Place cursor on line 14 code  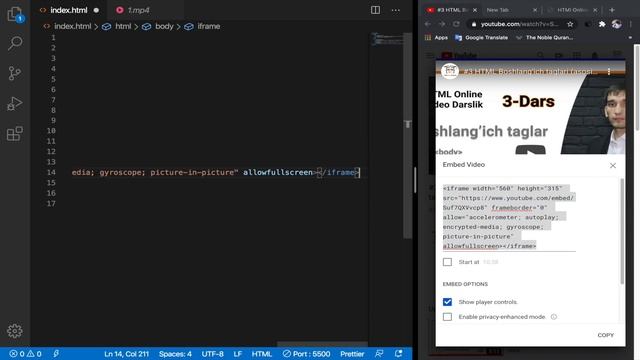(215, 172)
